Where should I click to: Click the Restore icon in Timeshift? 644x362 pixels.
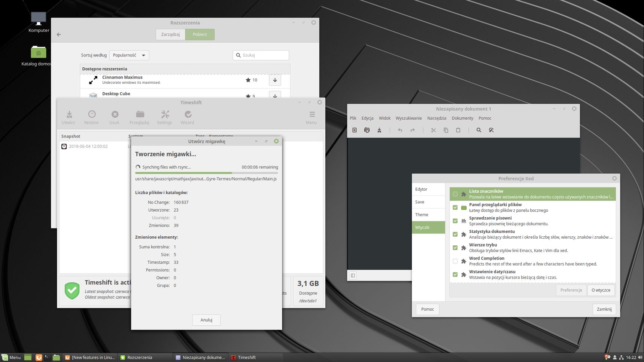[92, 114]
